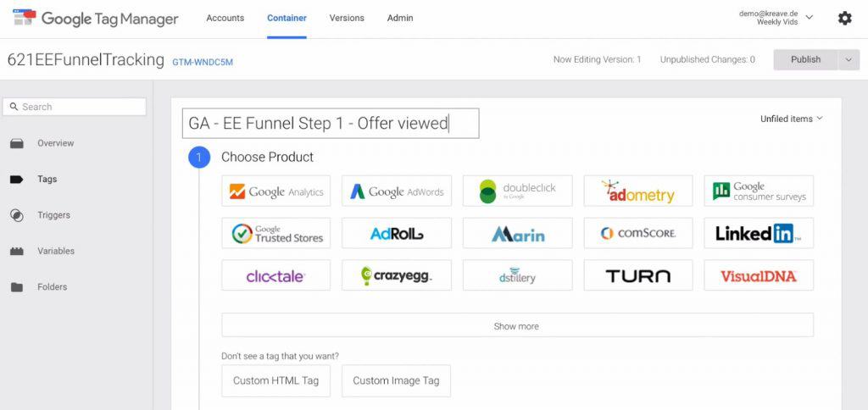This screenshot has height=410, width=868.
Task: Pick the ClickTale product tile
Action: coord(275,275)
